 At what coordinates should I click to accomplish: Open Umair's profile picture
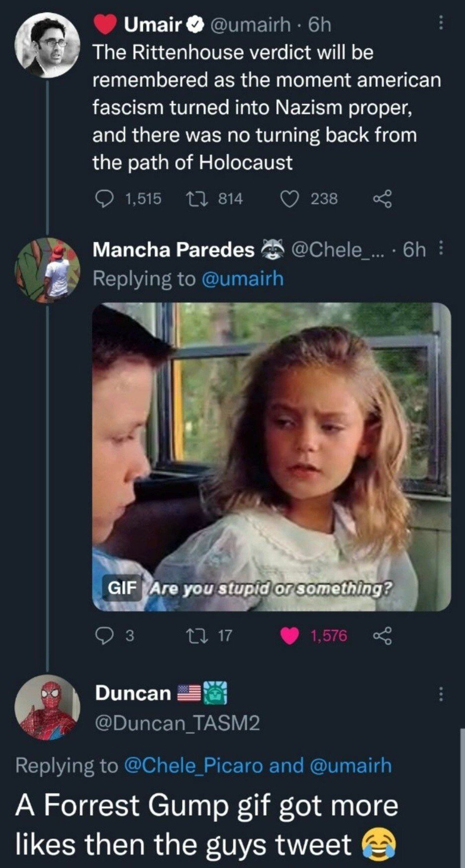48,46
